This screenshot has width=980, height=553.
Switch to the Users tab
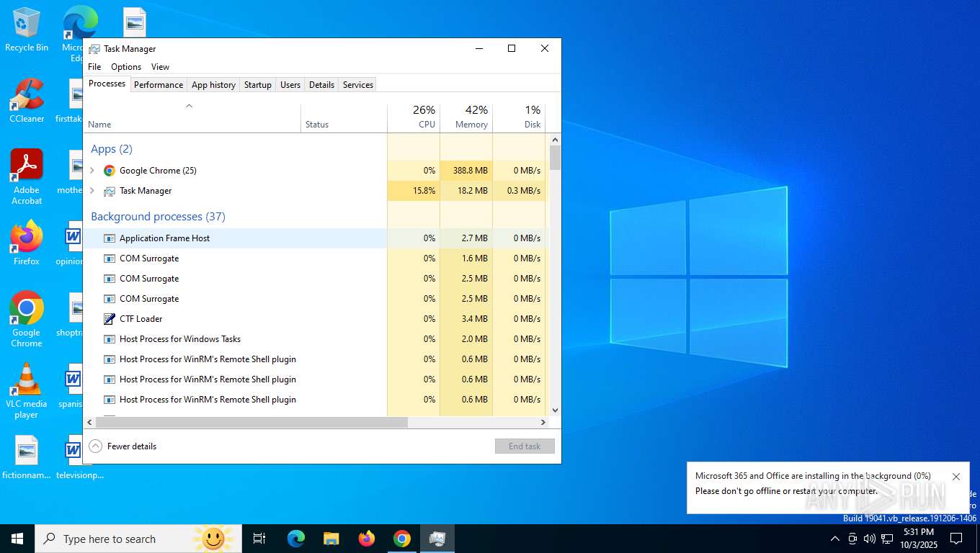(290, 85)
